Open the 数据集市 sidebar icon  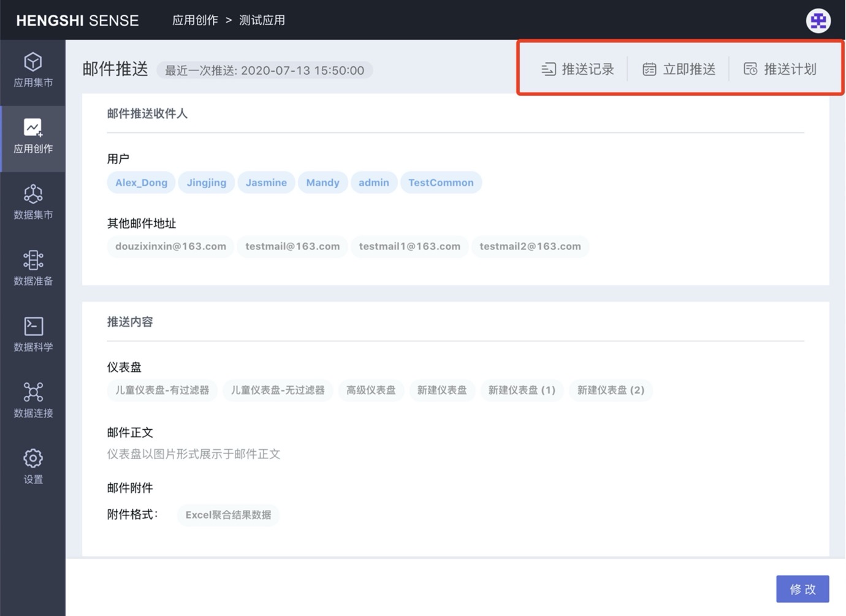coord(33,194)
